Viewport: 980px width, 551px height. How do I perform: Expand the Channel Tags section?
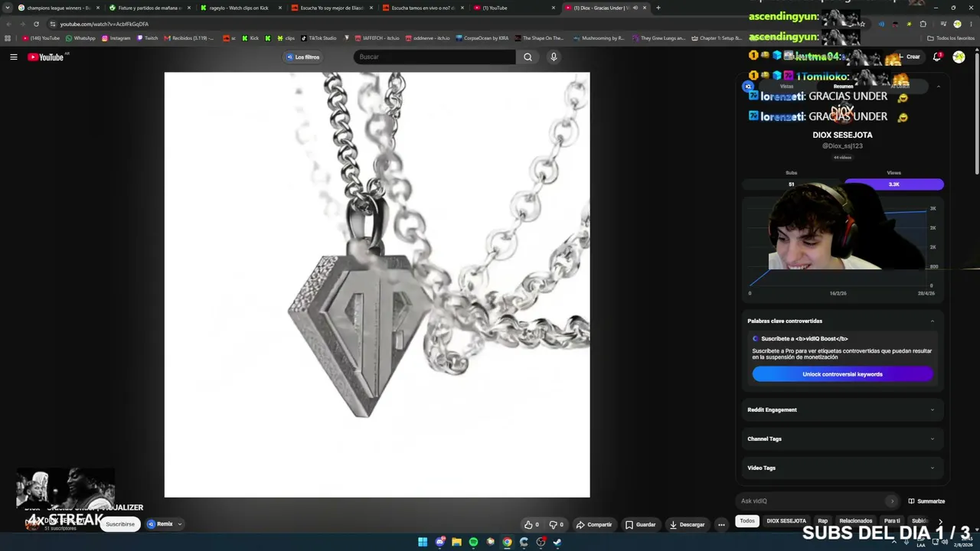pyautogui.click(x=841, y=439)
